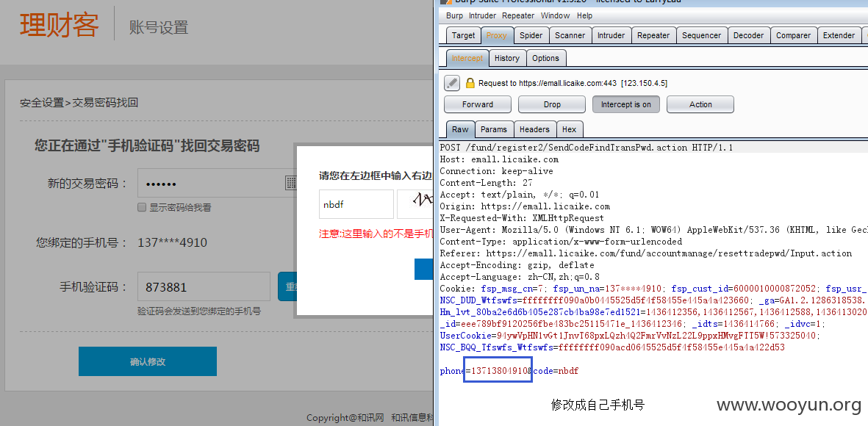868x426 pixels.
Task: Open the History sub-tab
Action: click(x=507, y=58)
